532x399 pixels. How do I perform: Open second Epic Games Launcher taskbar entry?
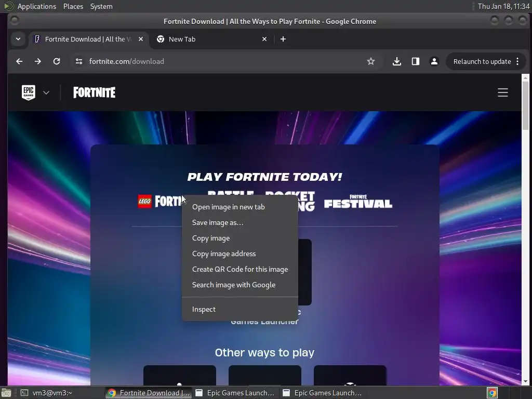coord(323,393)
